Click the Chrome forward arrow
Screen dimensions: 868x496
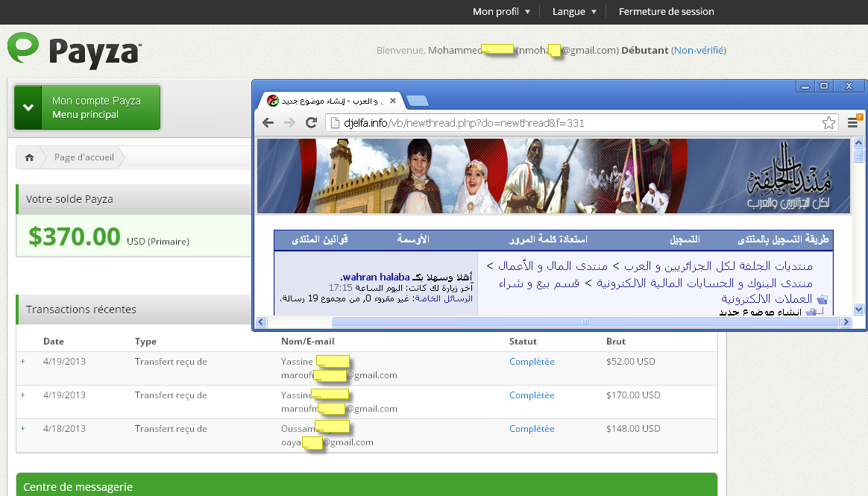pyautogui.click(x=289, y=123)
